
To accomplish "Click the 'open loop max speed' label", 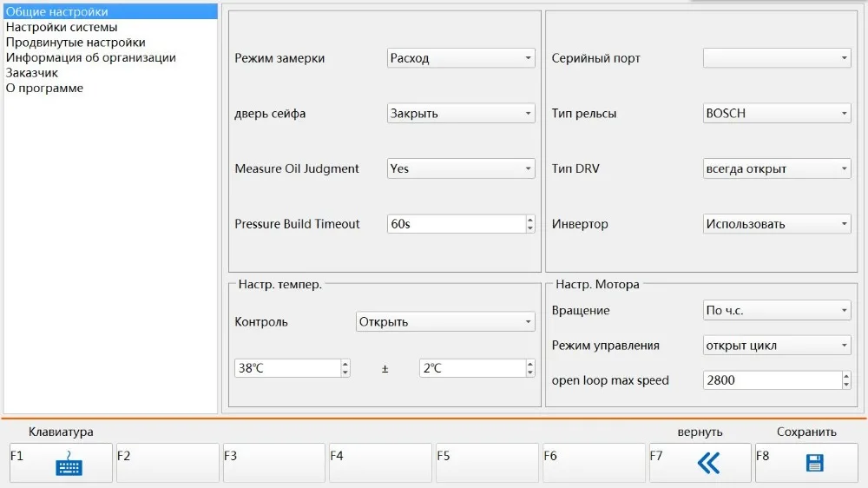I will pyautogui.click(x=610, y=380).
